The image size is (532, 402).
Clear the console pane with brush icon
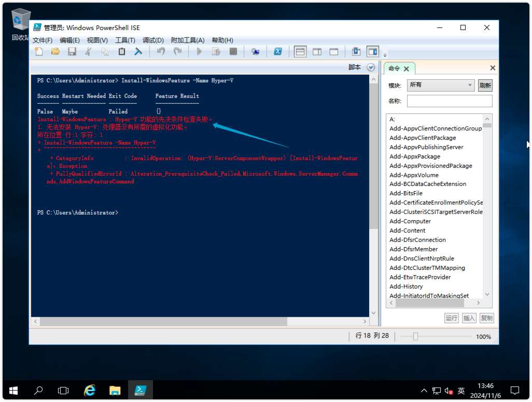point(138,51)
